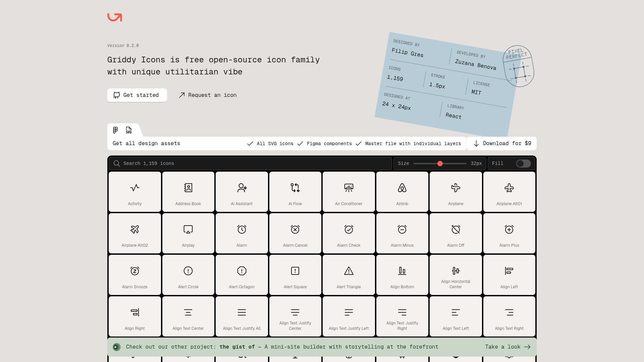Click the Griddy logo at top

click(115, 17)
